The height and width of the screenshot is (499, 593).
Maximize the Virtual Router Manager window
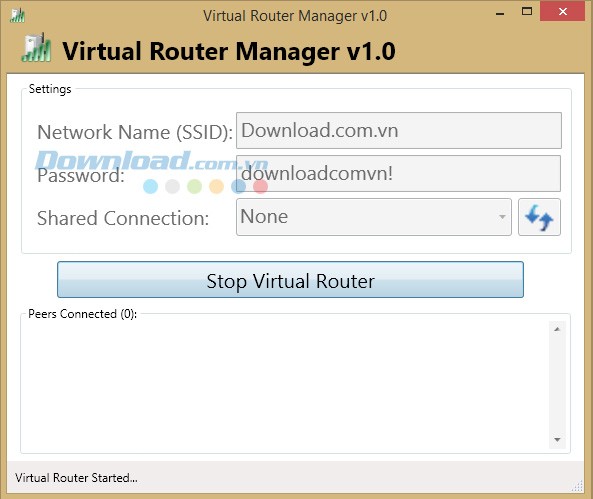527,11
